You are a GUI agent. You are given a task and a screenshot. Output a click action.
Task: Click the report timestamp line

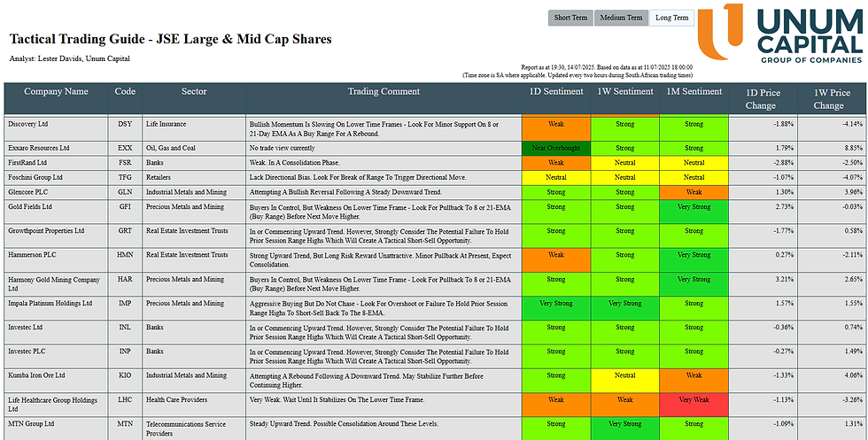[x=608, y=67]
